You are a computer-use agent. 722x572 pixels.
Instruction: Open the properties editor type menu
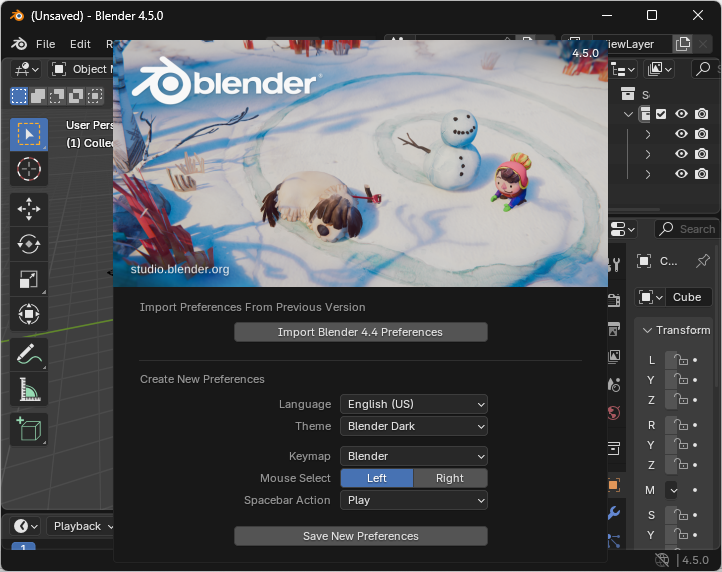click(x=622, y=229)
